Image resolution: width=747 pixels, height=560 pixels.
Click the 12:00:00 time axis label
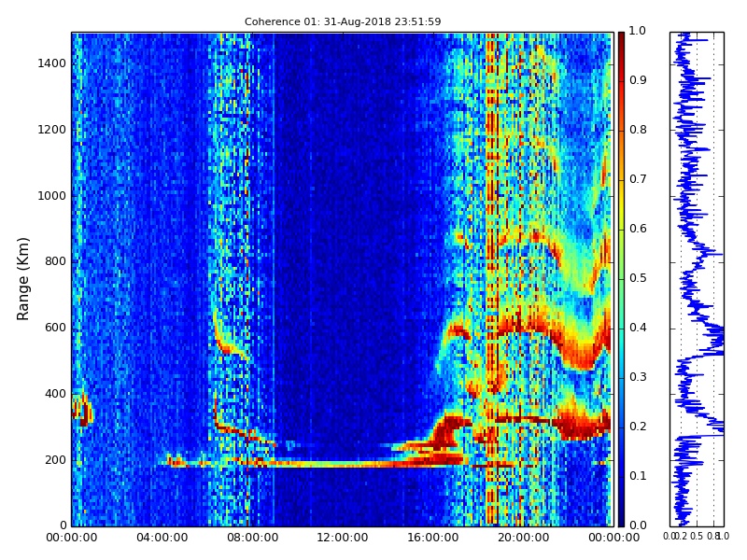(x=343, y=538)
